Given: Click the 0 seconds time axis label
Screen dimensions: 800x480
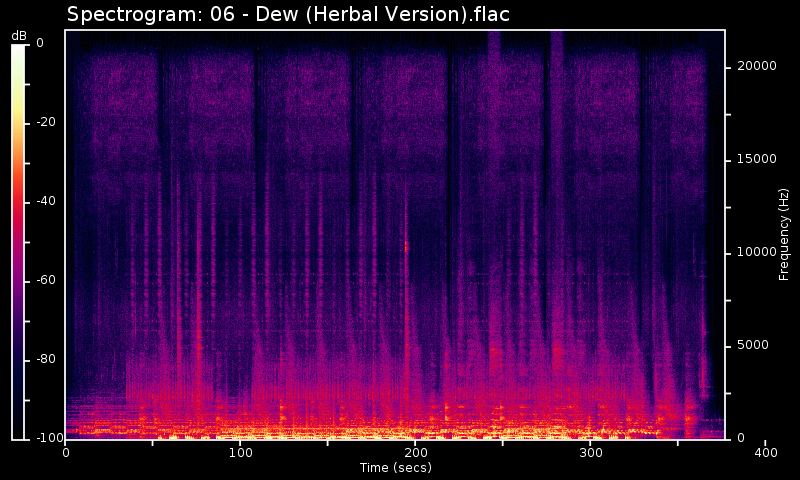Looking at the screenshot, I should click(x=66, y=453).
